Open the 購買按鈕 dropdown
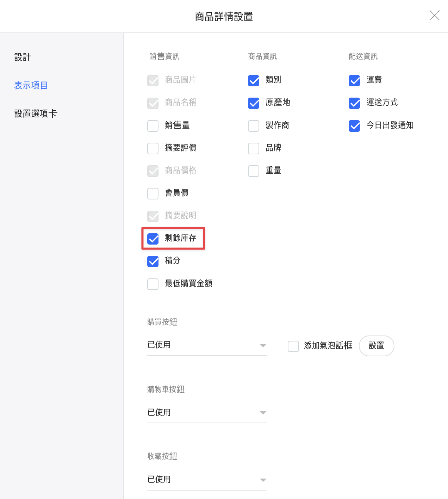This screenshot has height=499, width=448. (x=207, y=345)
